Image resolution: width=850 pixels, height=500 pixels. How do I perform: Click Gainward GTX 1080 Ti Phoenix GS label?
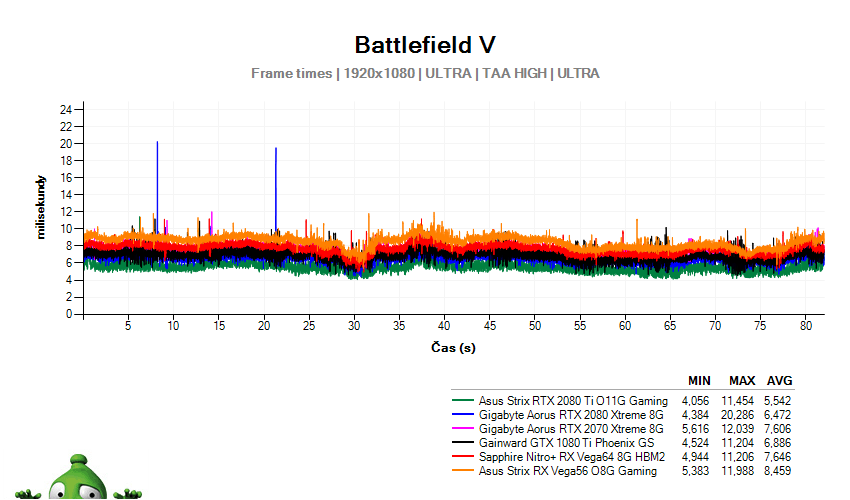[x=566, y=443]
